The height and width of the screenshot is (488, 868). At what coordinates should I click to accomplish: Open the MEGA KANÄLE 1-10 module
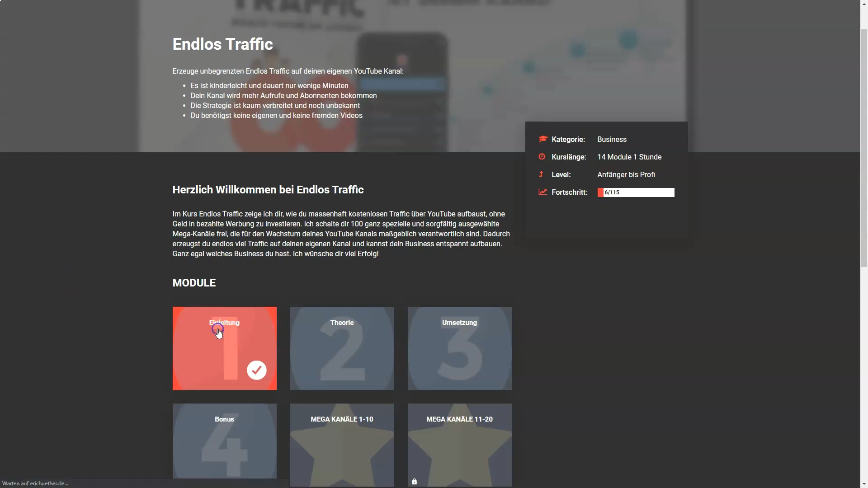coord(342,445)
